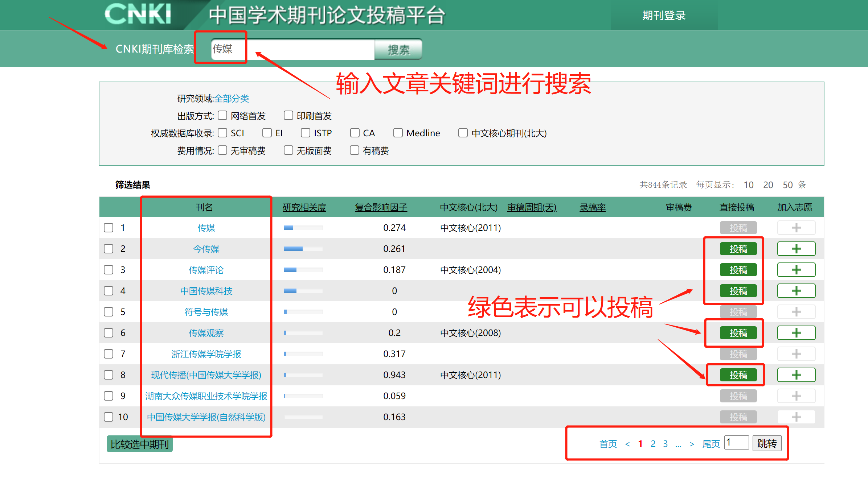
Task: Submit to 今传媒 with green 投稿 button
Action: point(738,249)
